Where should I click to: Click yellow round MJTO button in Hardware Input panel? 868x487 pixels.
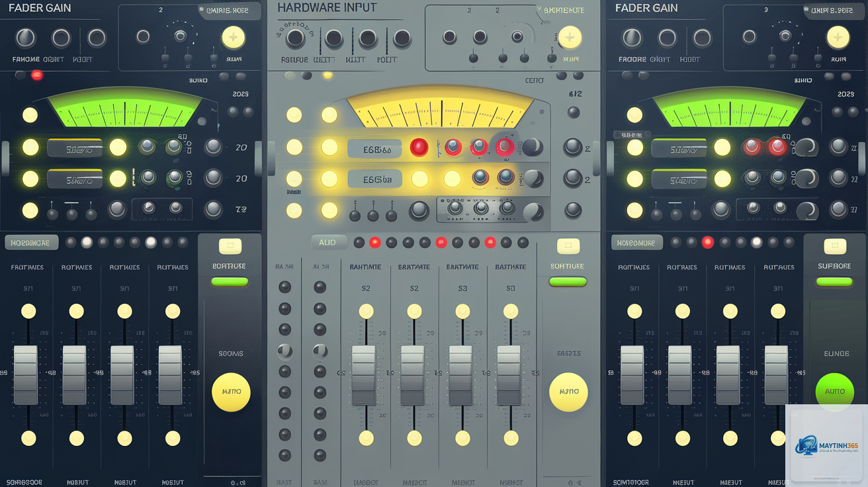tap(568, 392)
